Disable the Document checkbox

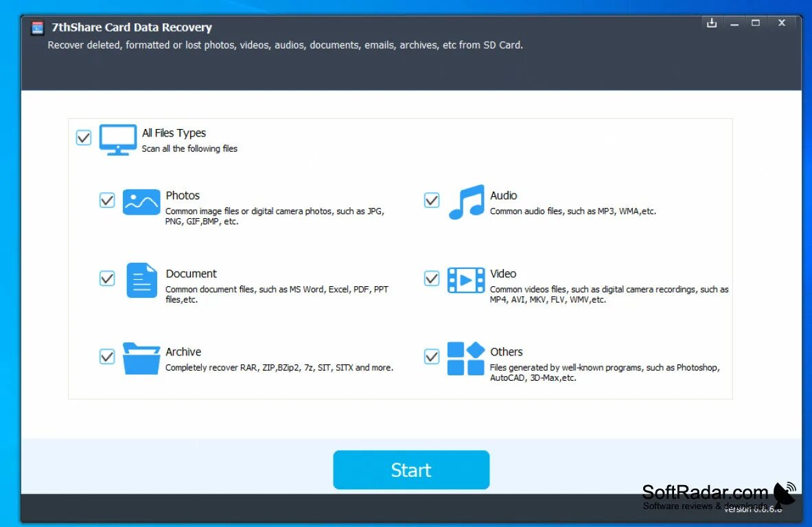pyautogui.click(x=107, y=279)
